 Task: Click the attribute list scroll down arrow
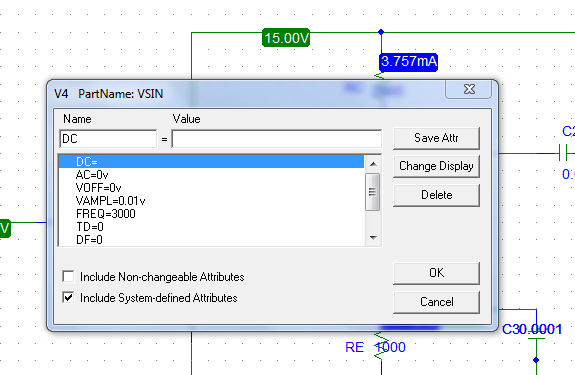click(373, 238)
